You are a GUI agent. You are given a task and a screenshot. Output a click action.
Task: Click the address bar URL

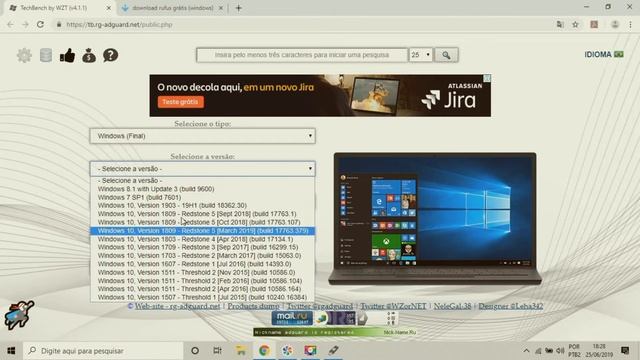(x=119, y=24)
